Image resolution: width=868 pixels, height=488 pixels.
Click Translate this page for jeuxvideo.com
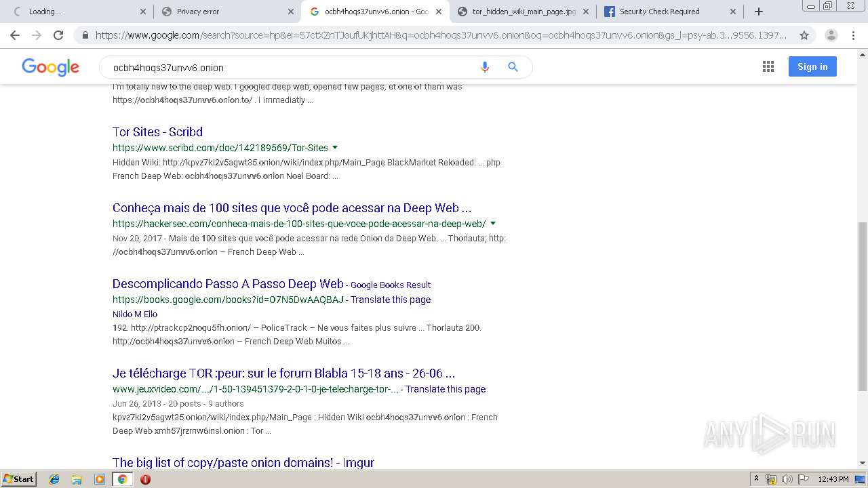446,389
